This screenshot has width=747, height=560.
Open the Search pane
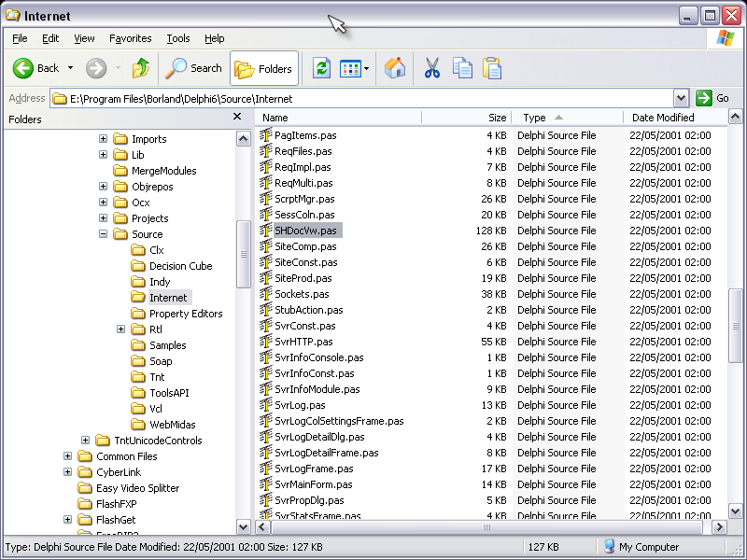coord(194,68)
